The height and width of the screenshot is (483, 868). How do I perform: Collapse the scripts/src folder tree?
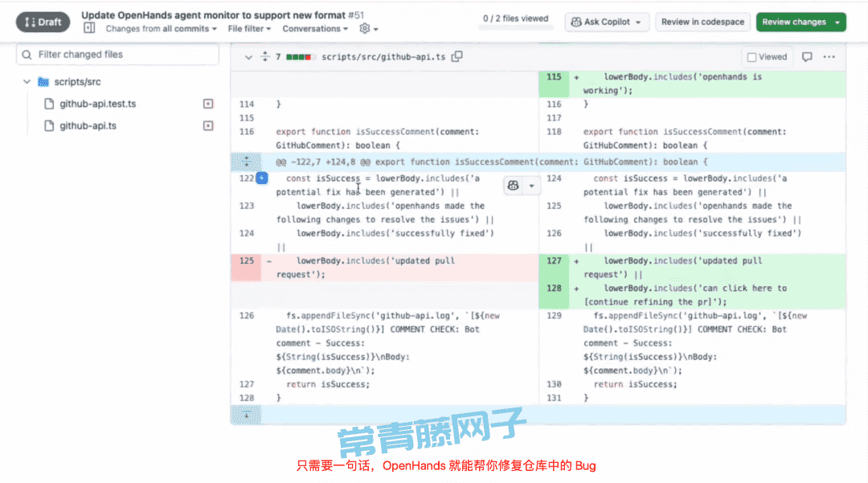[27, 82]
